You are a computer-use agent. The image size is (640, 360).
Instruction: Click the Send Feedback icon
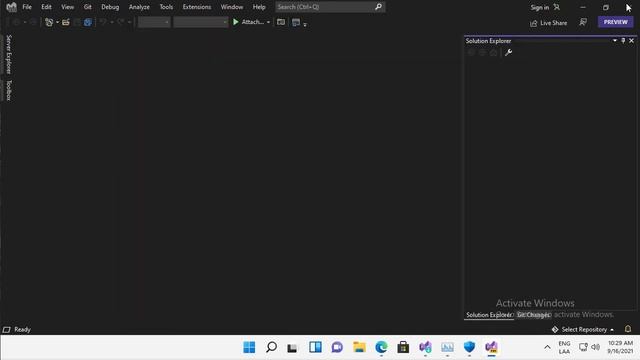coord(583,22)
